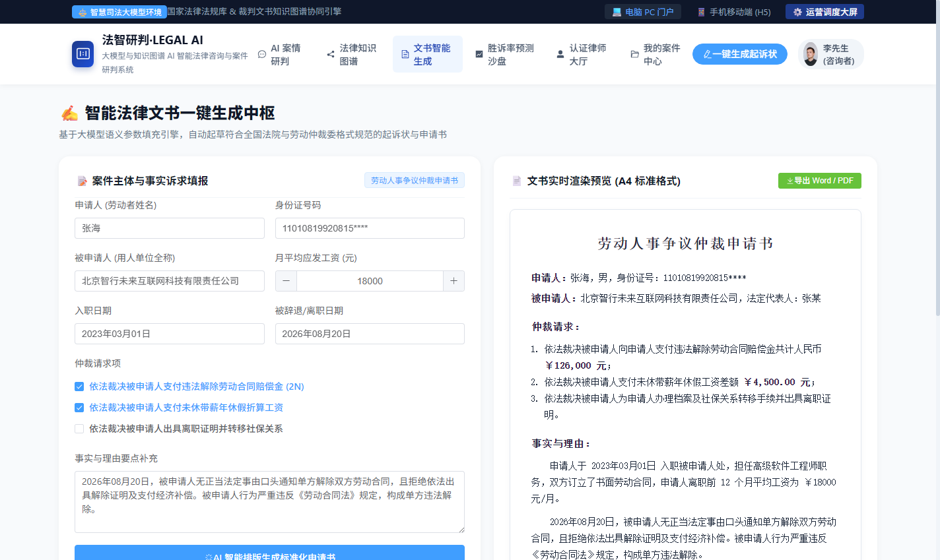
Task: Click amount ￥4,500.00 元 in preview
Action: click(x=779, y=382)
